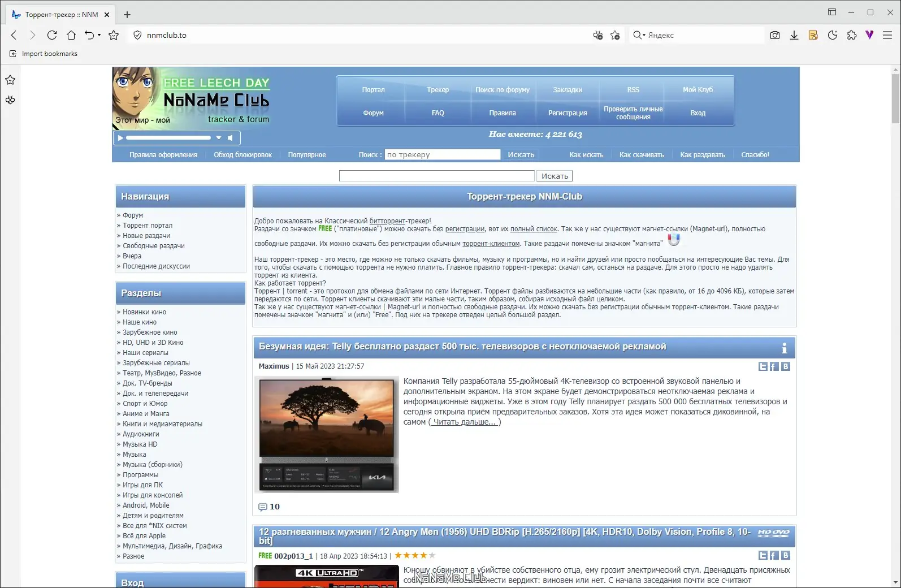Click the tracker blocking icon in address bar
The width and height of the screenshot is (901, 588).
(x=597, y=35)
